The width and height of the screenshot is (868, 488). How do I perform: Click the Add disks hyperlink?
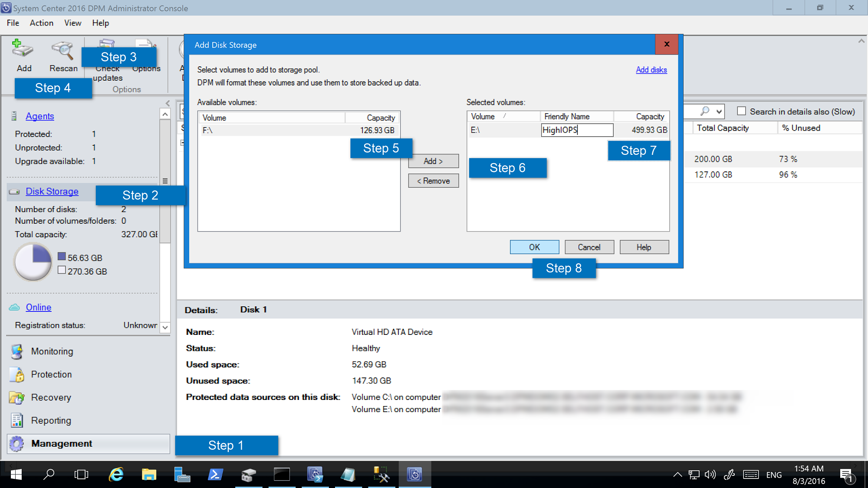651,70
